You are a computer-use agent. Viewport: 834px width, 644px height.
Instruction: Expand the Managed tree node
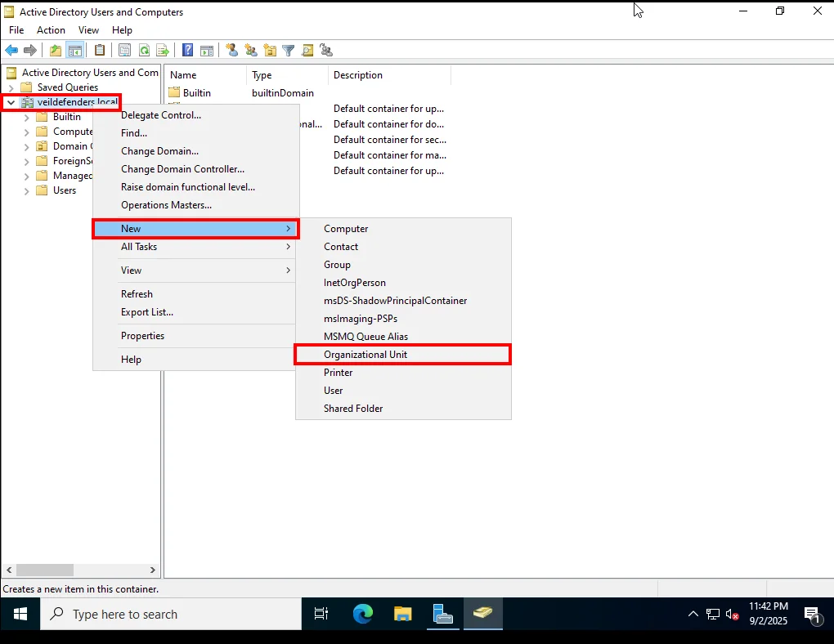[27, 176]
